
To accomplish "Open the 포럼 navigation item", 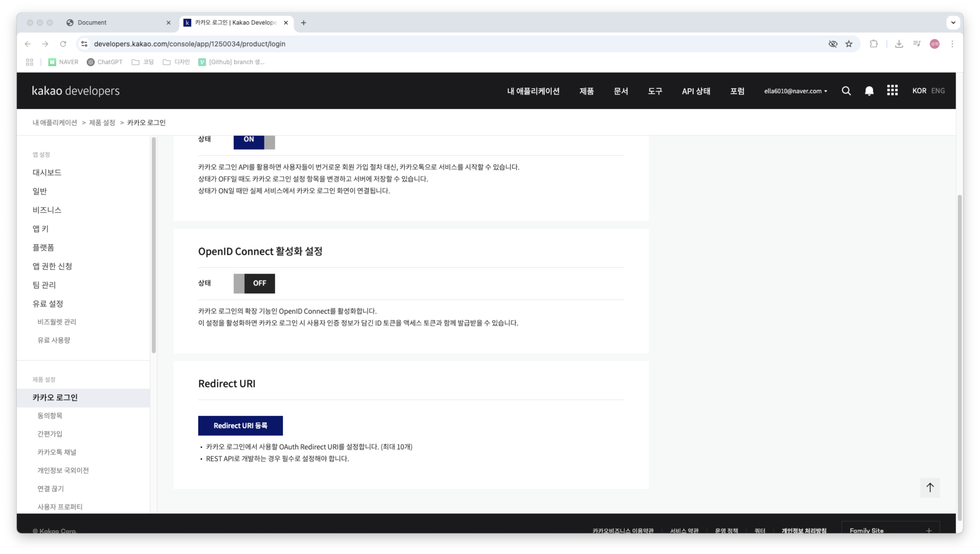I will 737,91.
